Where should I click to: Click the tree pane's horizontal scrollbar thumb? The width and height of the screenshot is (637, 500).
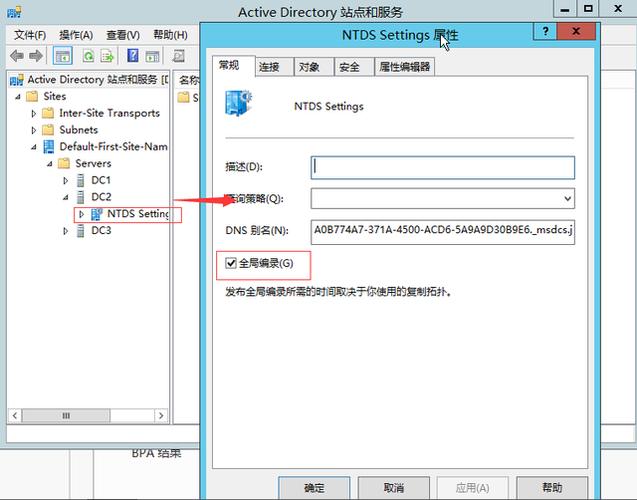[x=66, y=416]
